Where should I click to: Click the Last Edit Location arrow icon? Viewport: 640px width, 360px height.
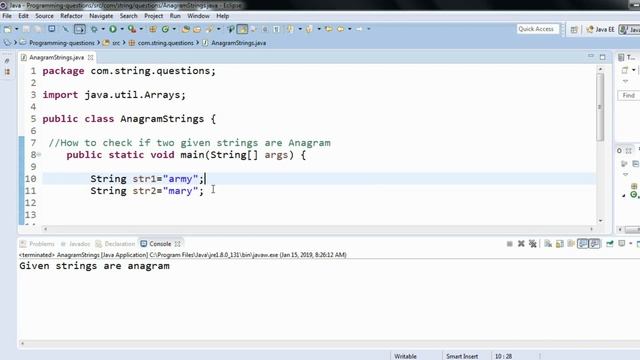pyautogui.click(x=329, y=29)
